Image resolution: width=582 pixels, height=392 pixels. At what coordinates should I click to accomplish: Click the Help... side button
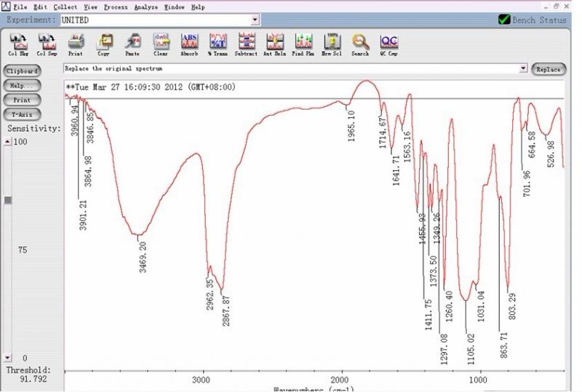point(22,85)
